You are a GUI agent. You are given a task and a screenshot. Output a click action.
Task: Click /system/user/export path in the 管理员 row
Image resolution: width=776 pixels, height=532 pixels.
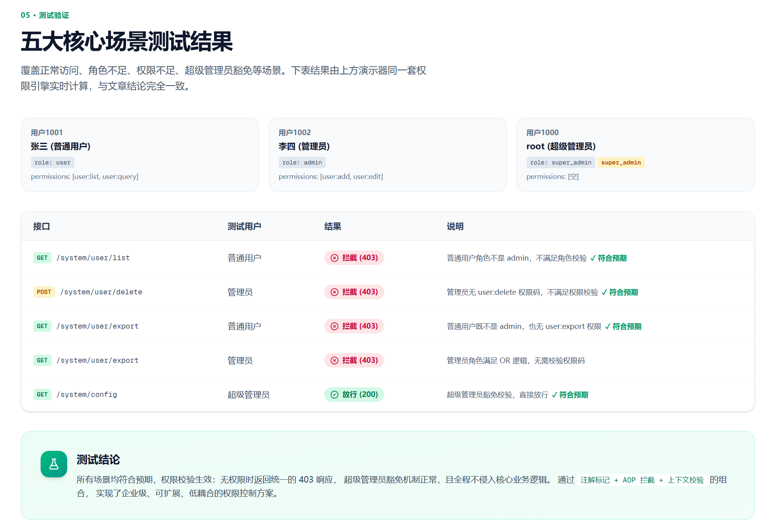click(x=98, y=360)
